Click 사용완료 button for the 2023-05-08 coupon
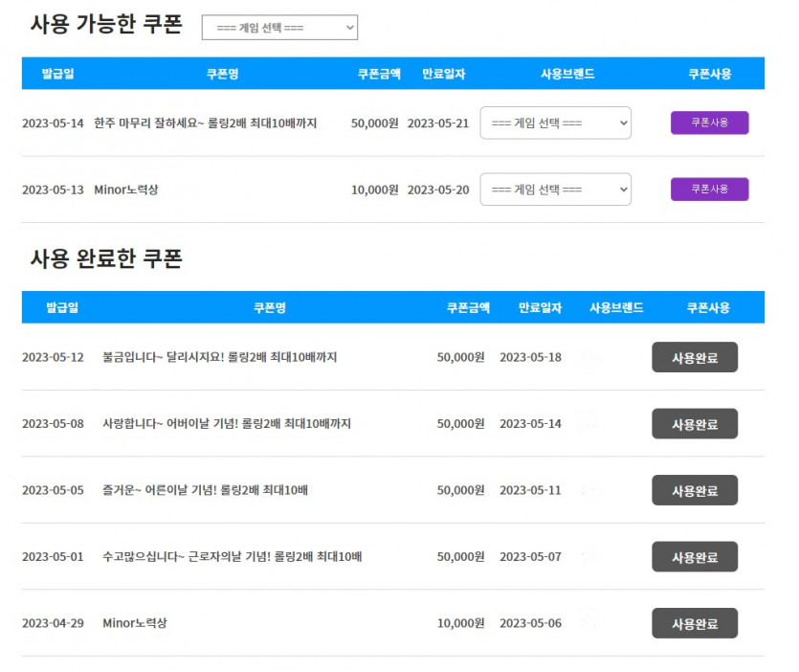This screenshot has width=799, height=672. (x=695, y=424)
